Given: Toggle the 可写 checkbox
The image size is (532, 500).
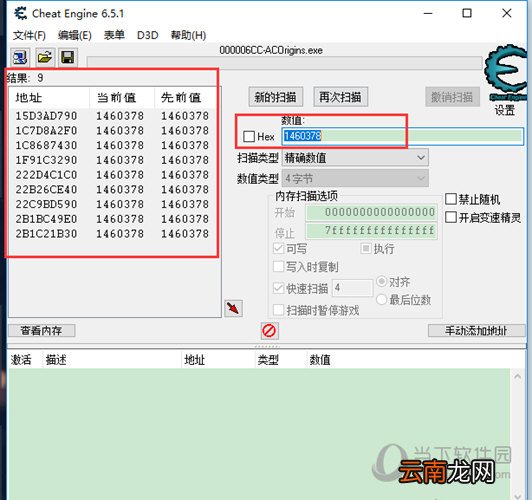Looking at the screenshot, I should pyautogui.click(x=279, y=249).
